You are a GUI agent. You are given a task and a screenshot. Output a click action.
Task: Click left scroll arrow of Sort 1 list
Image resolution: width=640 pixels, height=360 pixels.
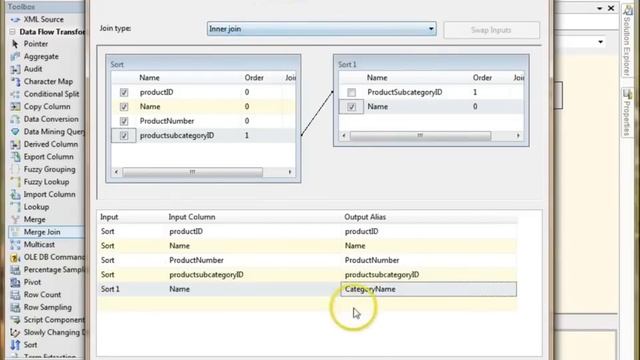[344, 136]
